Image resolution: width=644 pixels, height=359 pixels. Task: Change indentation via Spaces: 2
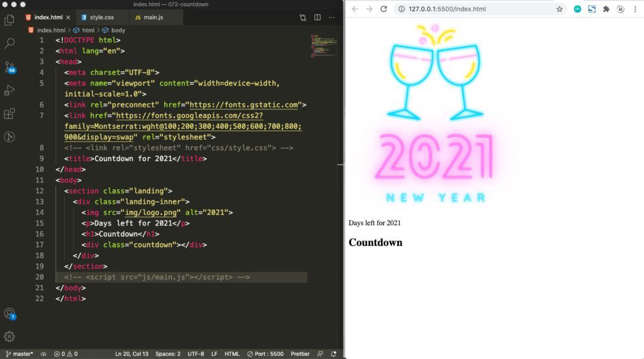point(167,354)
